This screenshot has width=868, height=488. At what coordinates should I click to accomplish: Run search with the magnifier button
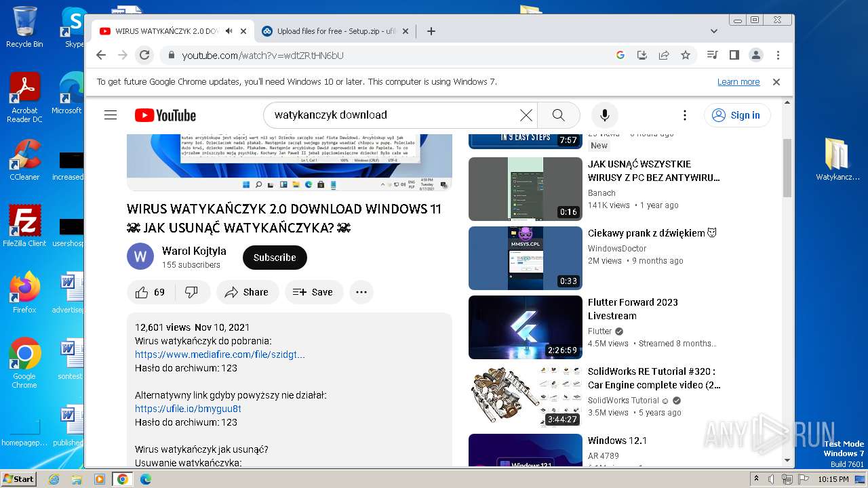pyautogui.click(x=558, y=115)
